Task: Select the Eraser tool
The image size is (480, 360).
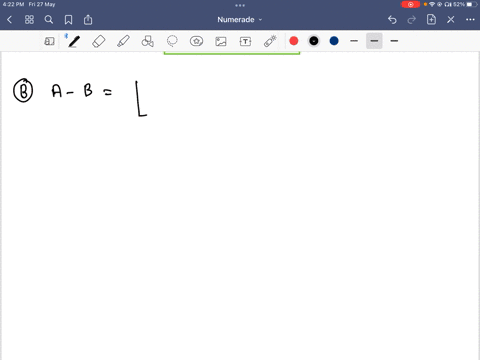Action: 99,41
